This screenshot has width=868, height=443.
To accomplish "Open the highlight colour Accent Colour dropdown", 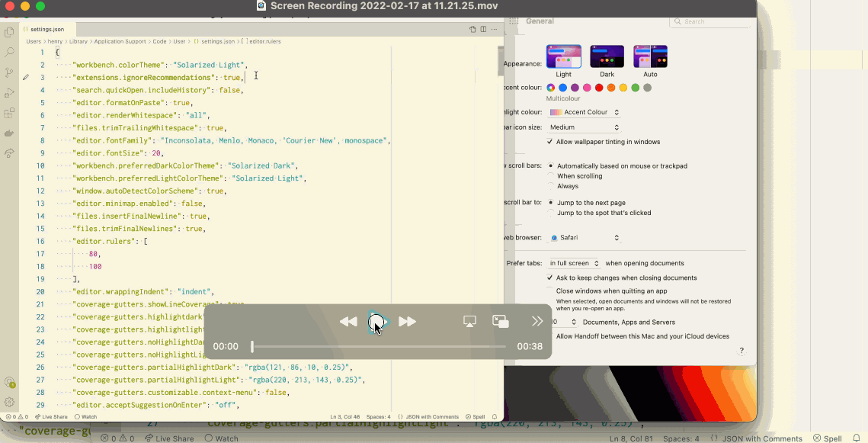I will click(x=584, y=112).
